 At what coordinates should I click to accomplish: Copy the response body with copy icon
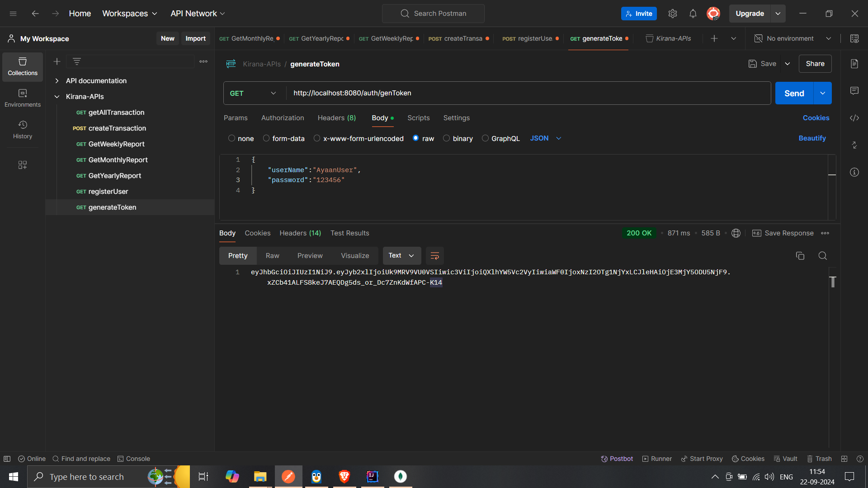pyautogui.click(x=800, y=256)
